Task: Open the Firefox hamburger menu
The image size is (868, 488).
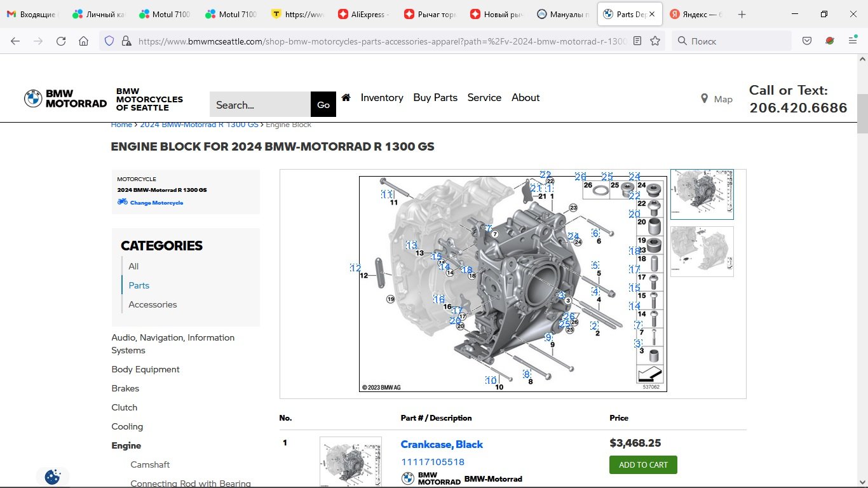Action: (853, 41)
